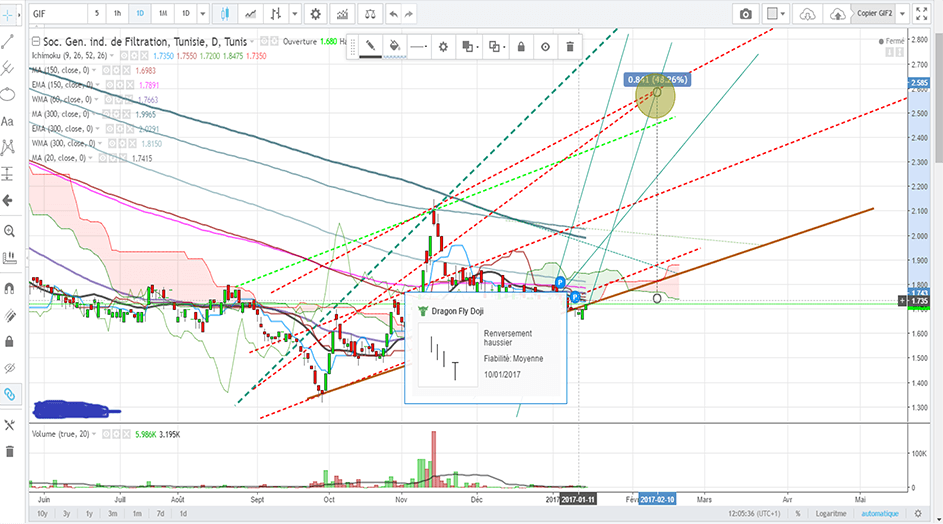Activate the ruler measure tool
This screenshot has width=943, height=524.
pyautogui.click(x=9, y=258)
